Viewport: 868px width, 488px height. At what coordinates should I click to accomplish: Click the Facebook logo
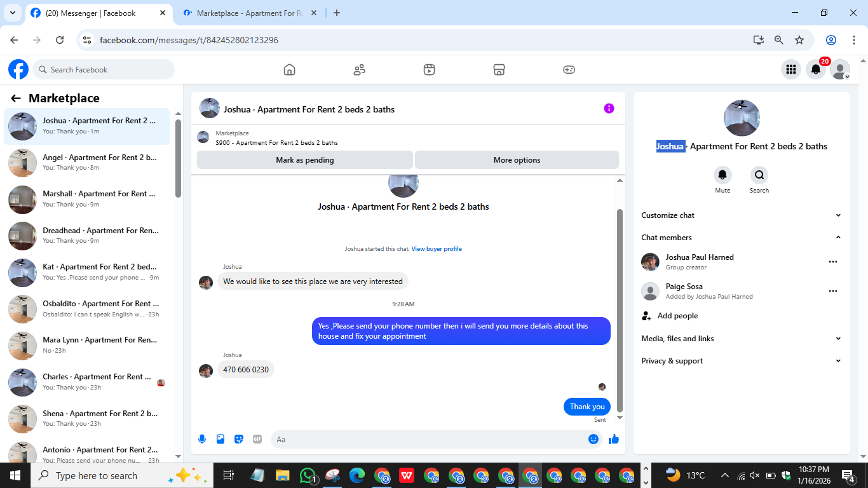pos(18,69)
